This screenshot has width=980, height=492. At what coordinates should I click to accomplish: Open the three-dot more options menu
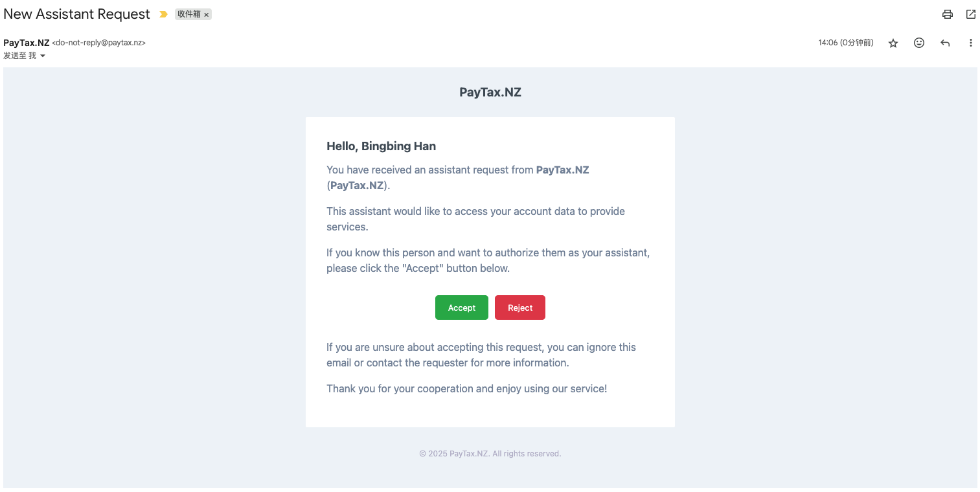pyautogui.click(x=970, y=43)
